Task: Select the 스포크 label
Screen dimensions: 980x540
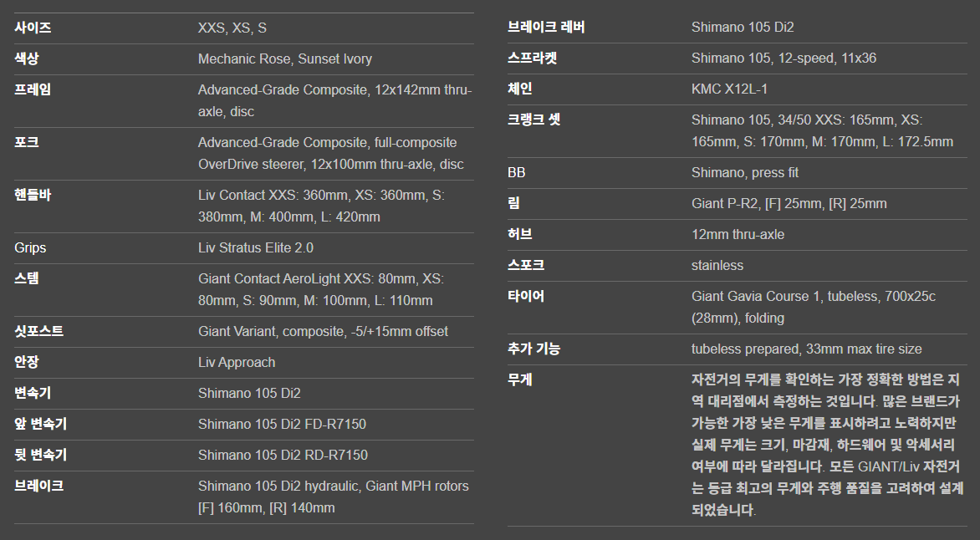Action: pyautogui.click(x=526, y=266)
